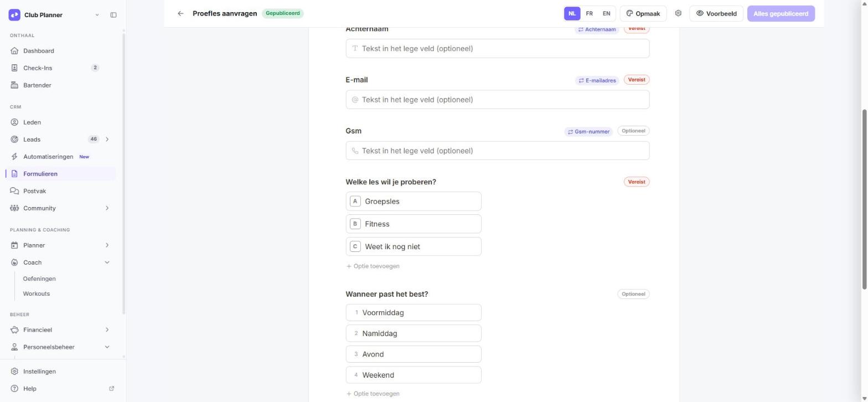
Task: Click the Gsm placeholder text field
Action: pyautogui.click(x=497, y=151)
